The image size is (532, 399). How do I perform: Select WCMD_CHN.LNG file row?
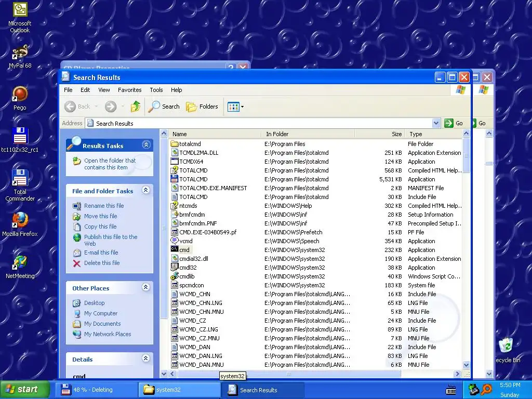(315, 303)
